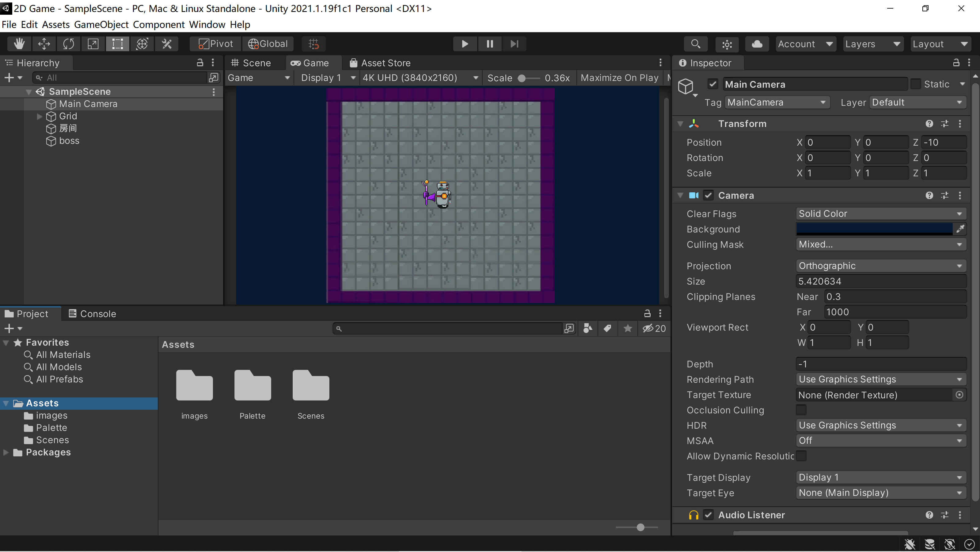Pick Background color with the eyedropper
Image resolution: width=980 pixels, height=552 pixels.
[960, 229]
